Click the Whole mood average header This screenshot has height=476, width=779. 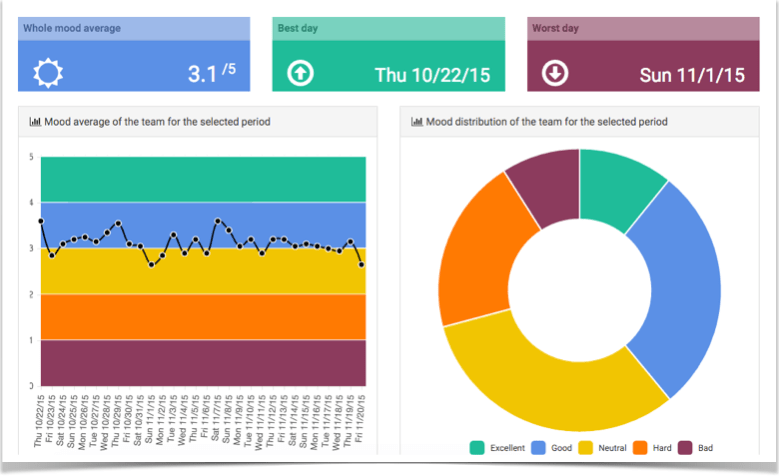point(133,28)
